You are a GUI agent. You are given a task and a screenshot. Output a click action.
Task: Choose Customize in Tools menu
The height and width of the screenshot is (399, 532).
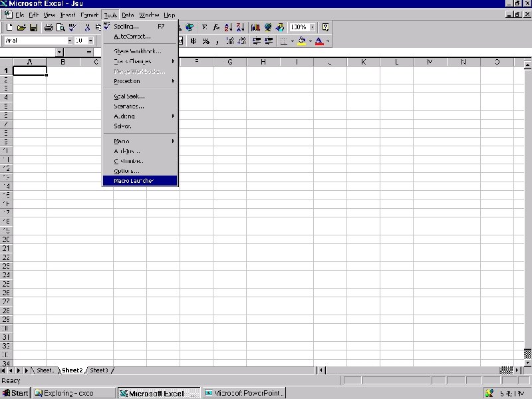(x=140, y=161)
